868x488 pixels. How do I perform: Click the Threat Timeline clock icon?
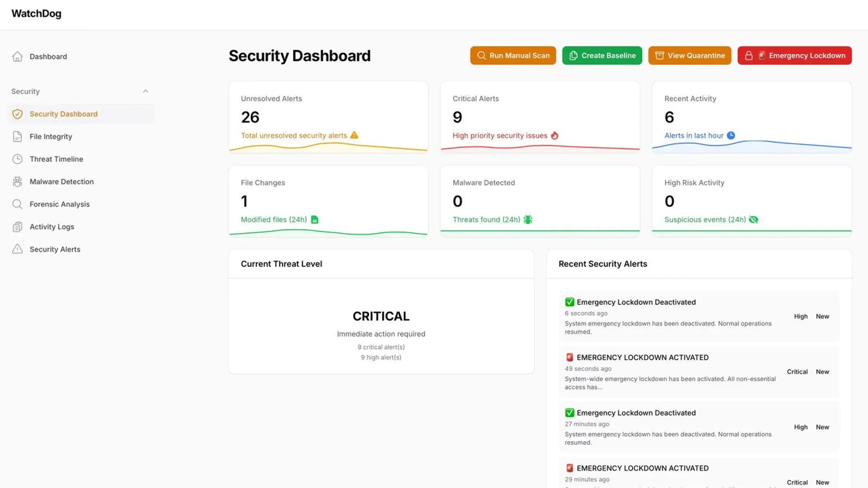[17, 159]
